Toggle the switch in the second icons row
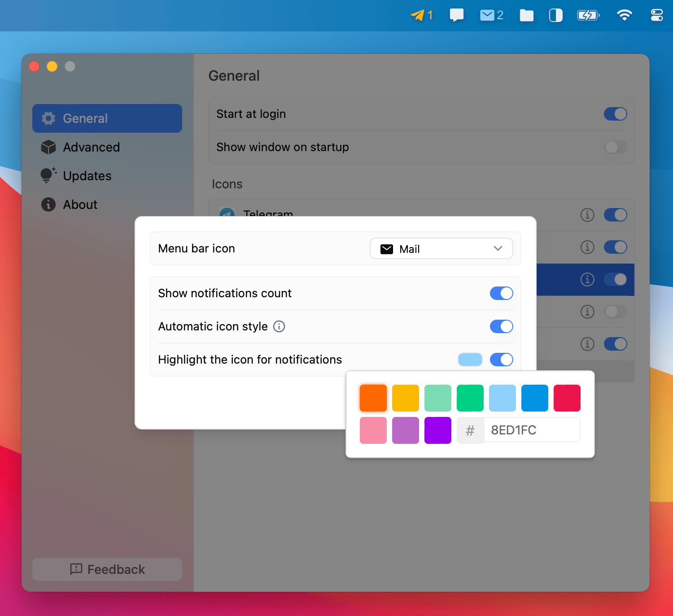 [616, 247]
